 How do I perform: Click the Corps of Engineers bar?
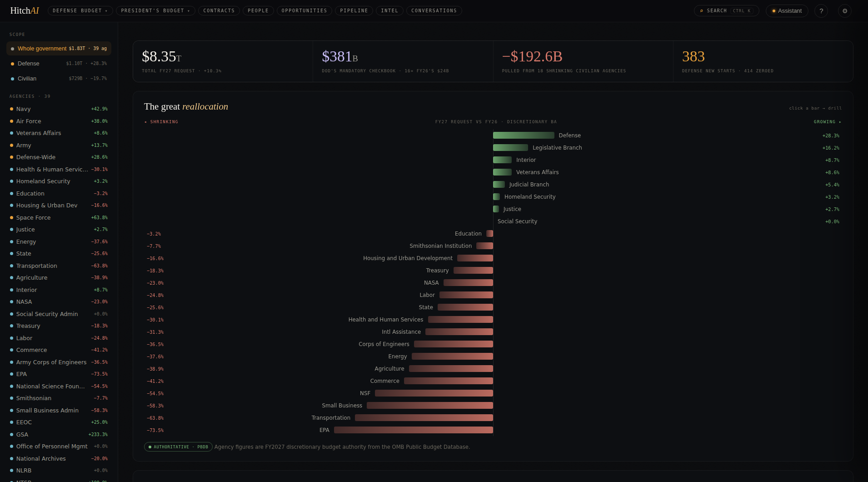click(x=454, y=344)
